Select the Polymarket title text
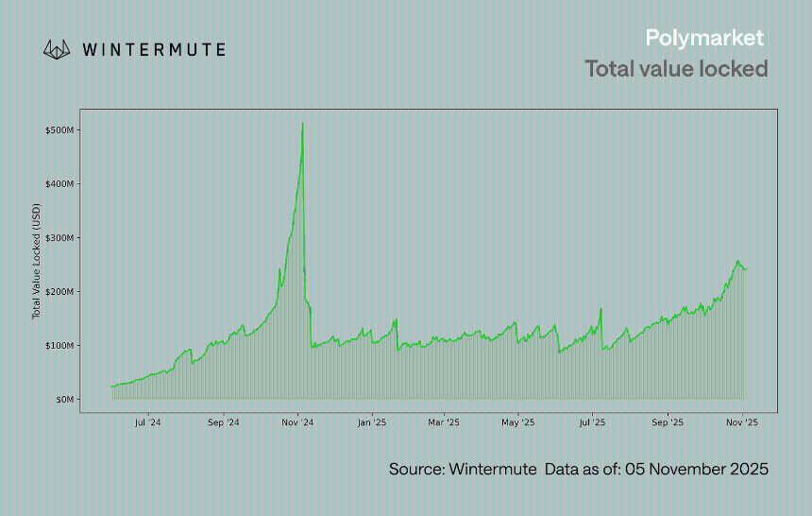812x516 pixels. [x=704, y=38]
